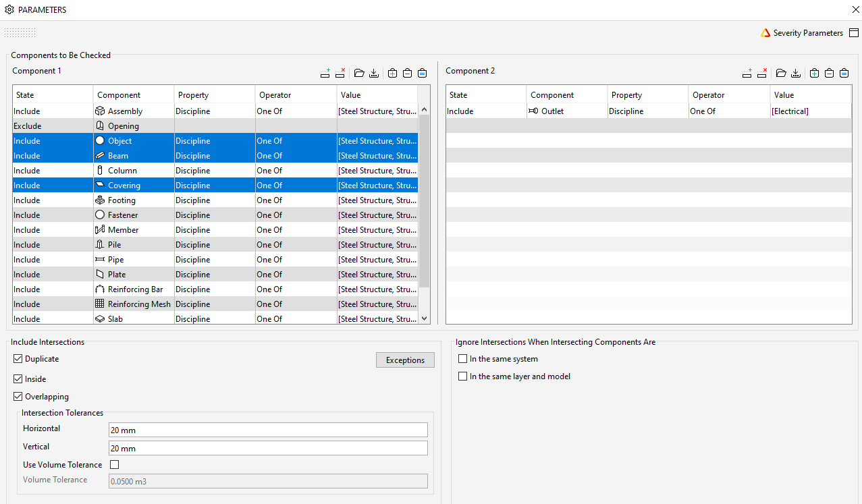
Task: Click Component column header in Component 1 table
Action: pos(134,95)
